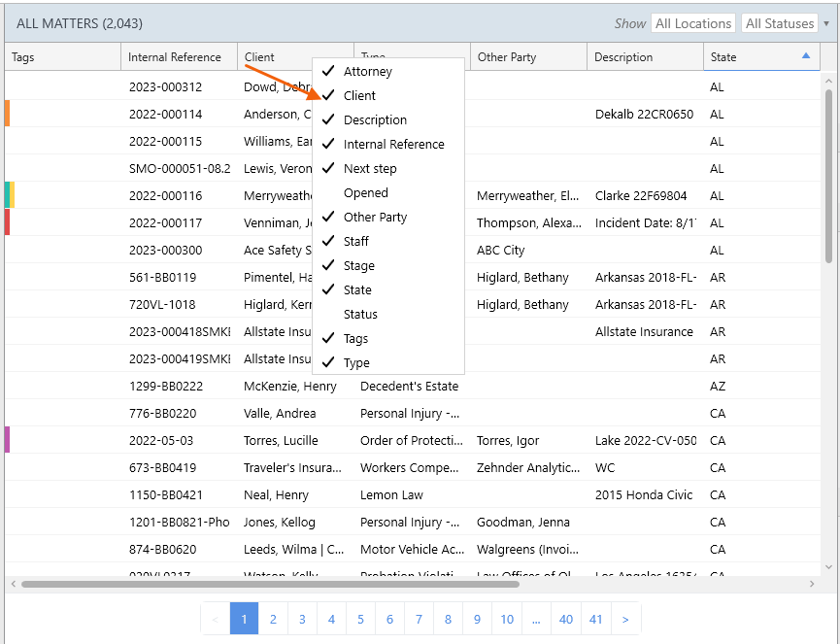Toggle the Attorney column option
The width and height of the screenshot is (840, 644).
[387, 71]
